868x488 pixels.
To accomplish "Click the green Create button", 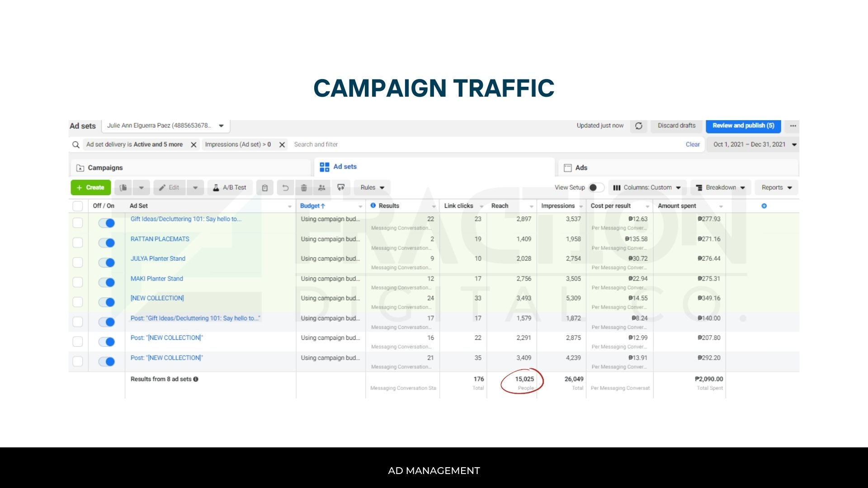I will pyautogui.click(x=90, y=188).
